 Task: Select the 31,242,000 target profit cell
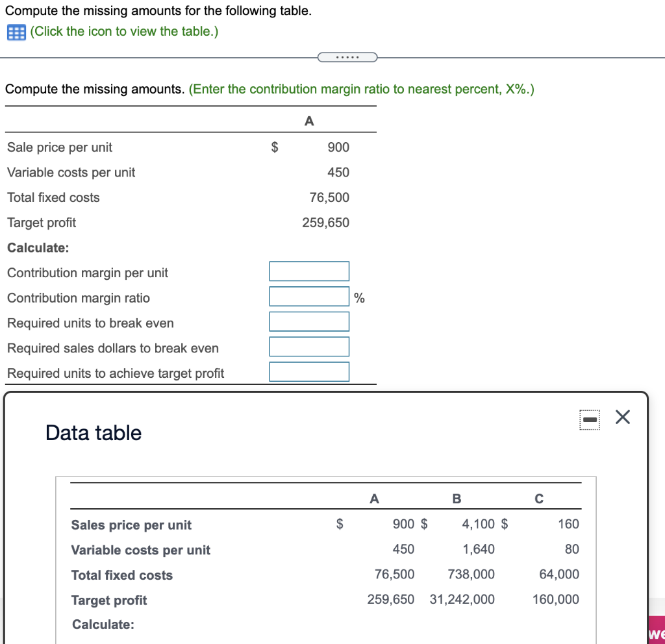pyautogui.click(x=462, y=599)
